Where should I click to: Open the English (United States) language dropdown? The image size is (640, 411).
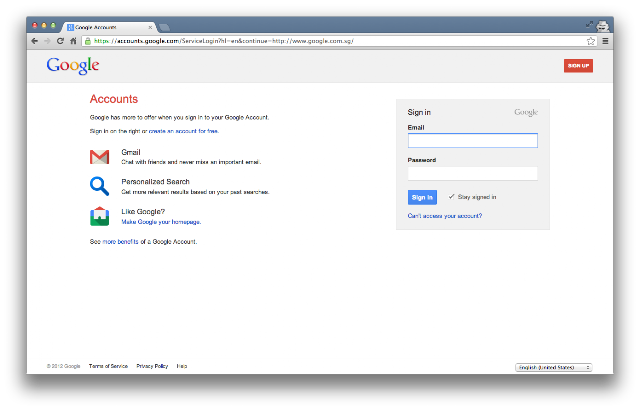pos(553,367)
